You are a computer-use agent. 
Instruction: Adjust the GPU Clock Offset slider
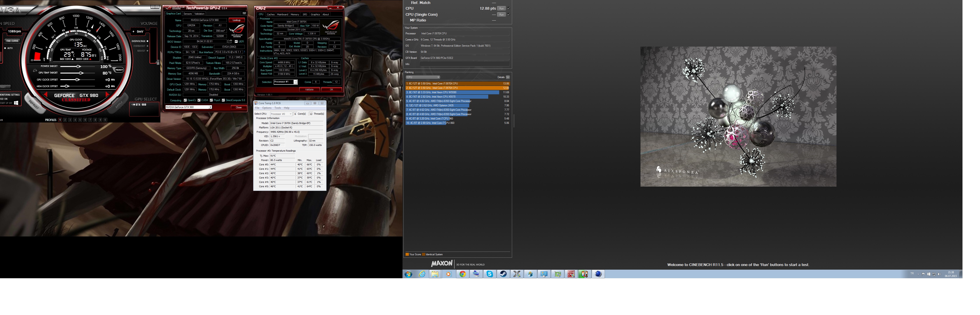click(77, 80)
